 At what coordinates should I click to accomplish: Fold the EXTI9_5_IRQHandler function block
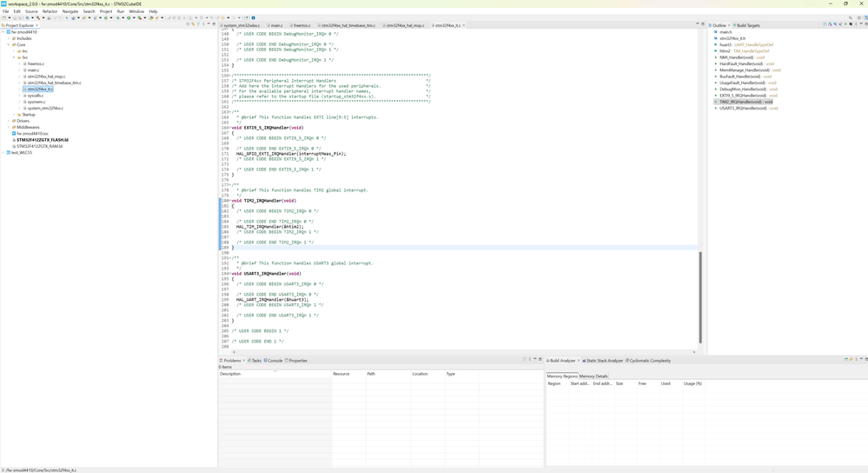[230, 128]
